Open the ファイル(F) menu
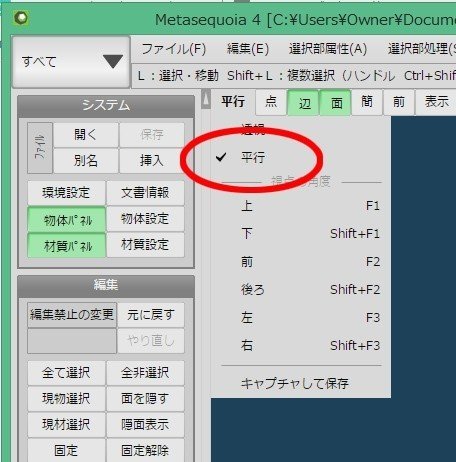This screenshot has width=456, height=462. pyautogui.click(x=174, y=49)
